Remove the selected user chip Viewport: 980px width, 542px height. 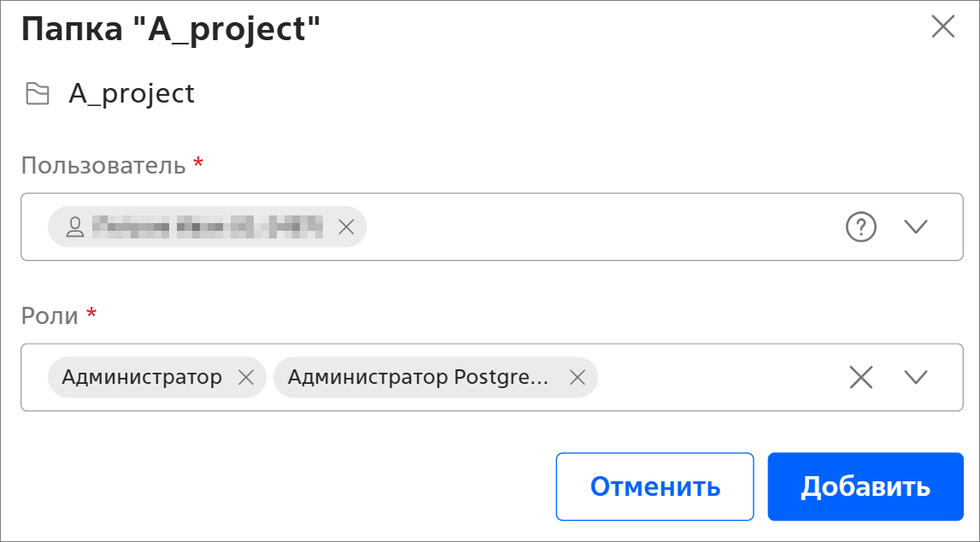pos(346,227)
